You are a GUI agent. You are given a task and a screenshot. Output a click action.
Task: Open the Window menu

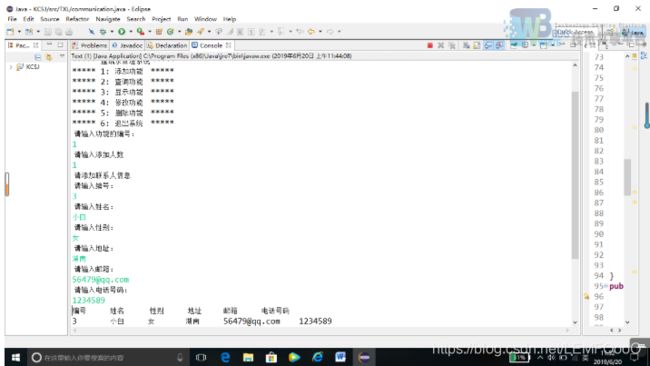[206, 19]
